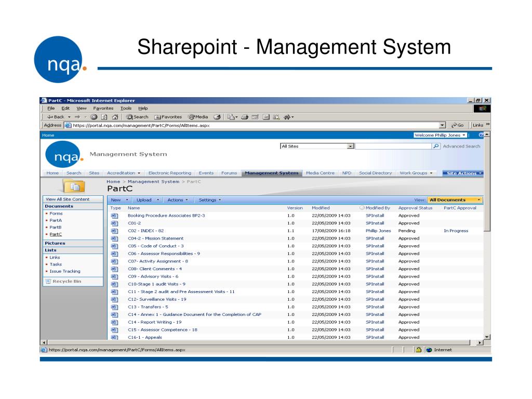Click the IE History icon
Image resolution: width=532 pixels, height=399 pixels.
coord(217,117)
